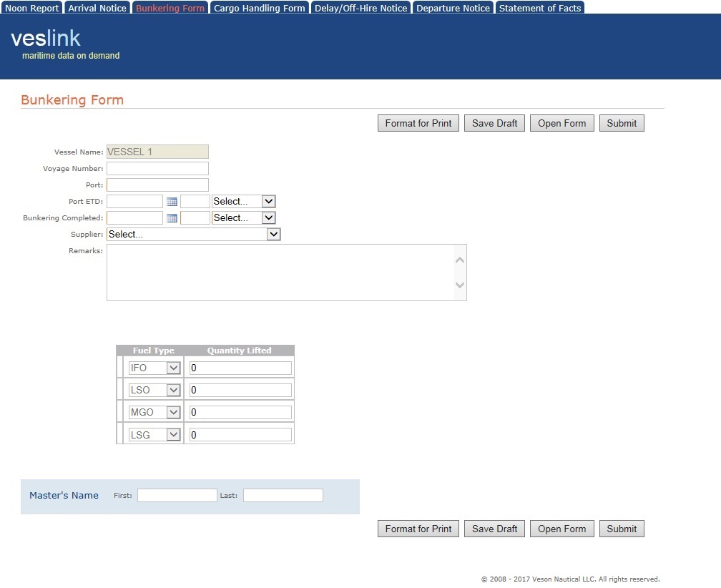Switch to the Delay/Off-Hire Notice tab
721x588 pixels.
360,7
